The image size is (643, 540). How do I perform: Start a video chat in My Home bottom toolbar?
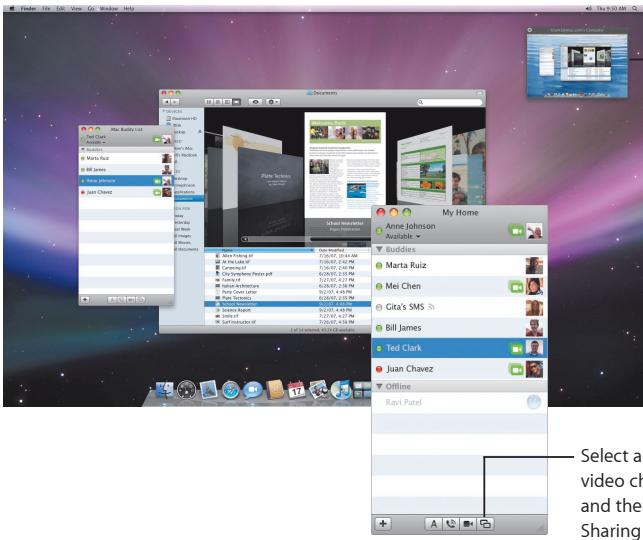pos(468,524)
